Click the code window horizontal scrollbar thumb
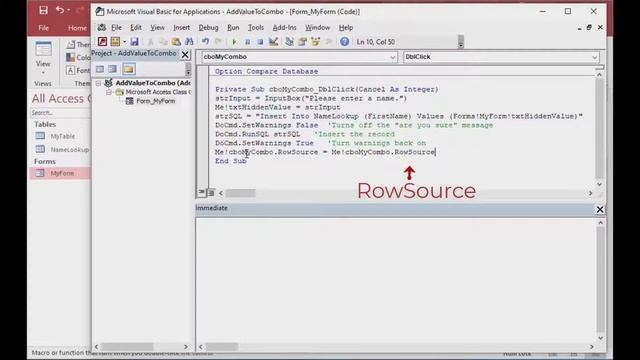The height and width of the screenshot is (360, 640). [241, 193]
